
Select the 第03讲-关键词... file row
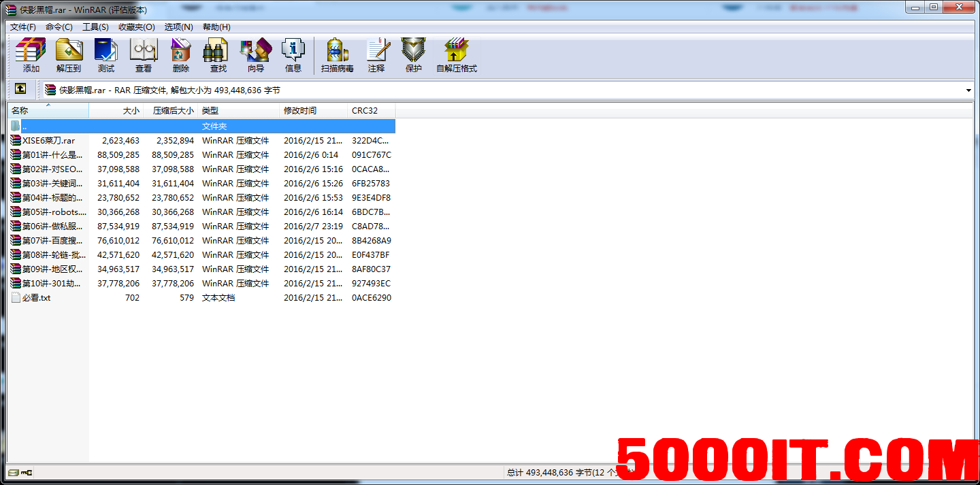click(x=202, y=184)
